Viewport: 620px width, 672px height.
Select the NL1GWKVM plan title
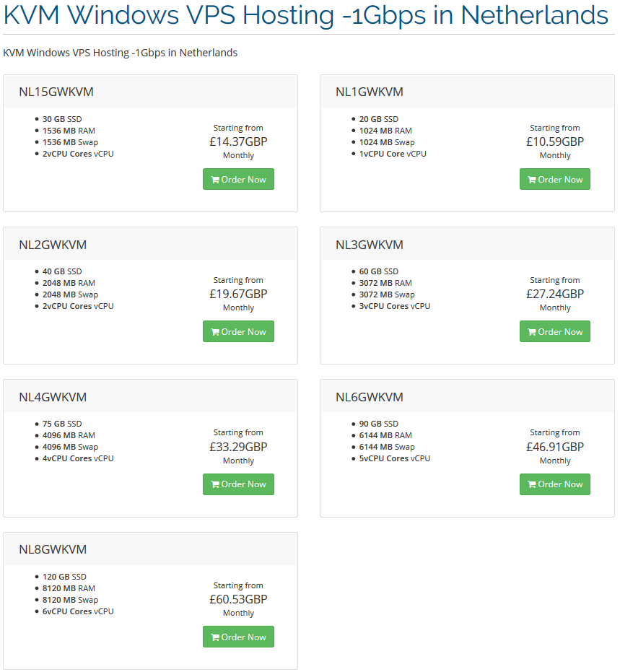click(x=370, y=92)
